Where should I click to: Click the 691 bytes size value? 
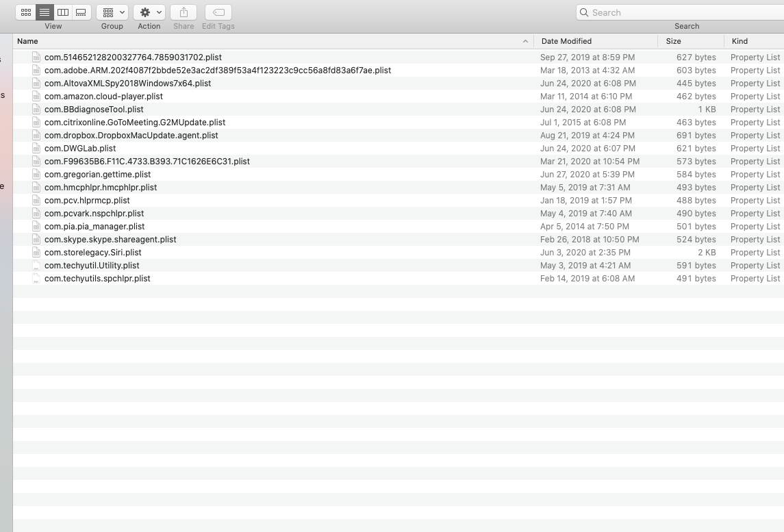(x=696, y=135)
